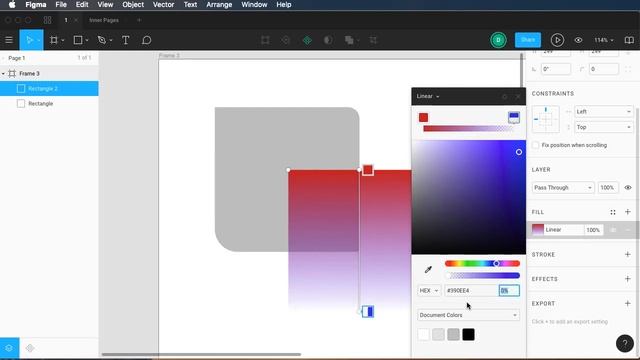Open the Edit menu
Viewport: 640px width, 360px height.
pyautogui.click(x=82, y=5)
